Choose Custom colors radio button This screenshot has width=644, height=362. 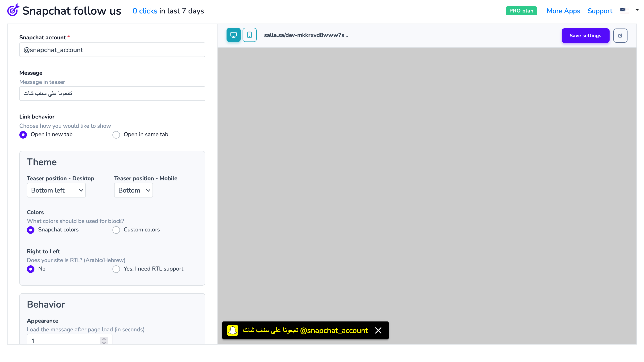tap(116, 230)
